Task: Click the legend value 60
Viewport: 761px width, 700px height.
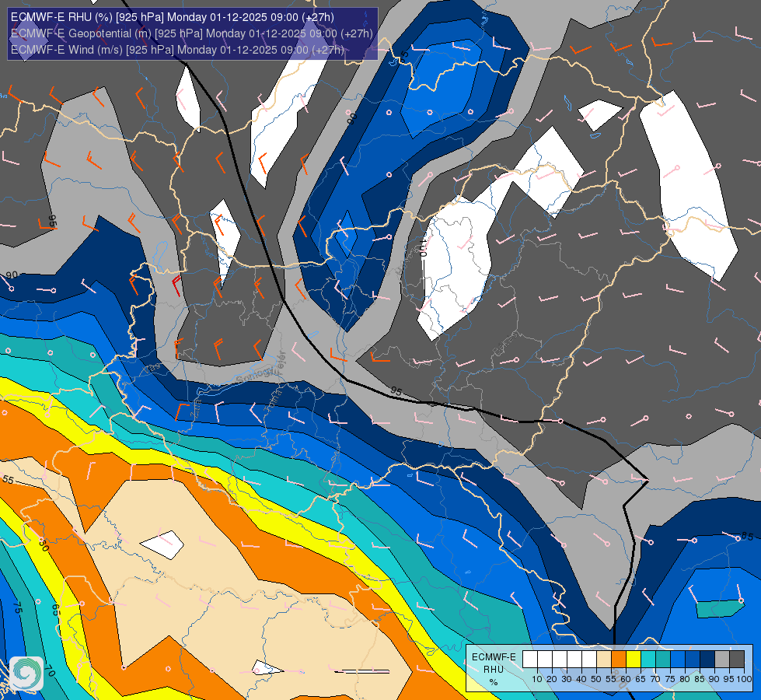Action: [626, 679]
